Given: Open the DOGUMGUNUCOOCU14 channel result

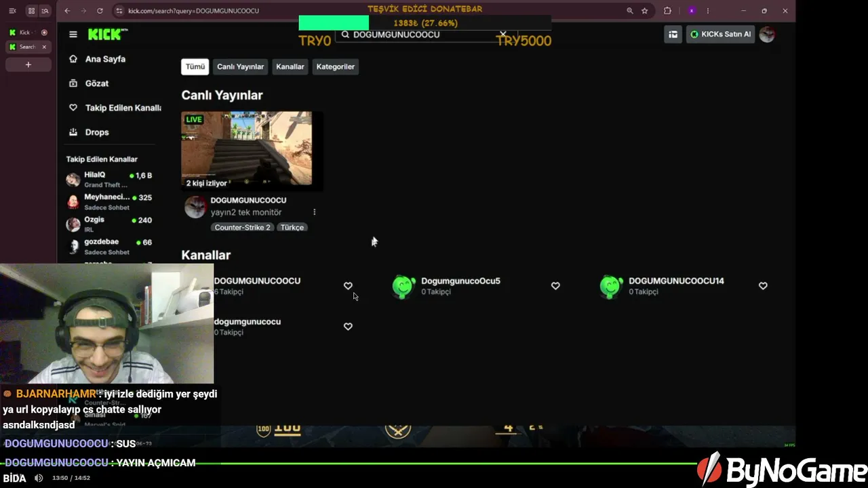Looking at the screenshot, I should [x=676, y=281].
